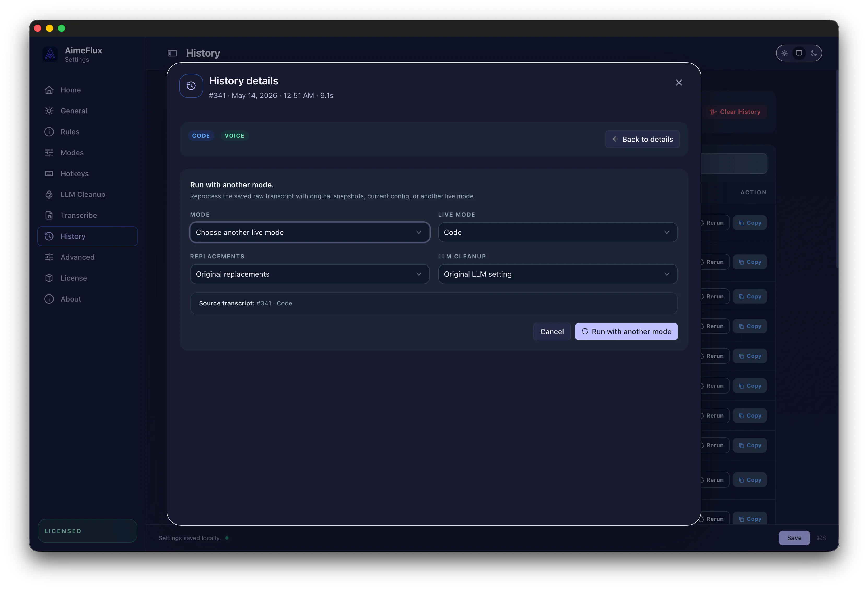
Task: Click the Home house icon
Action: coord(49,90)
